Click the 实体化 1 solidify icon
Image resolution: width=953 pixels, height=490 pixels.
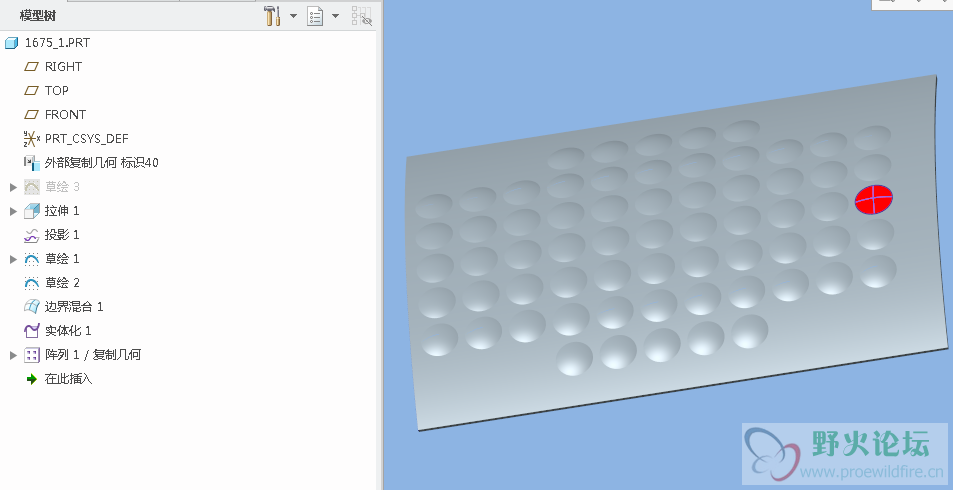[x=32, y=331]
